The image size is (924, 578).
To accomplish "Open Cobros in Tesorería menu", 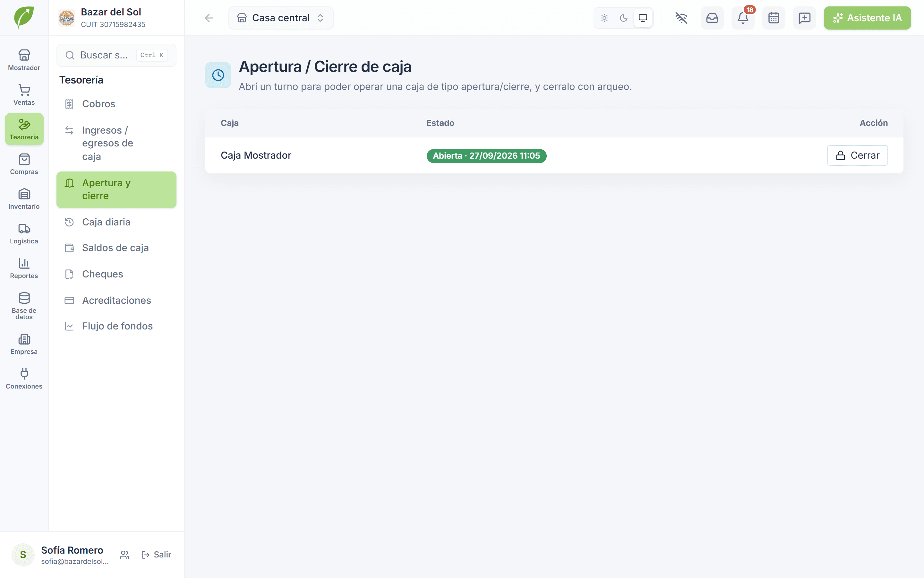I will click(x=116, y=104).
